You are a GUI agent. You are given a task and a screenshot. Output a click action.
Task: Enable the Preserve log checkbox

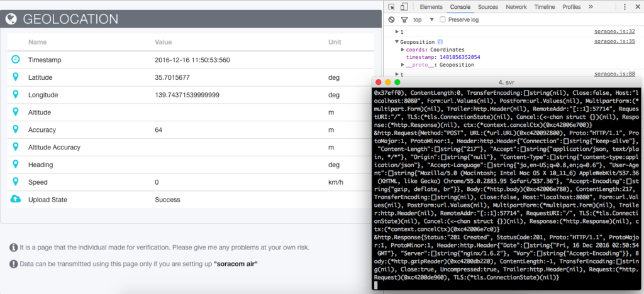pyautogui.click(x=442, y=19)
